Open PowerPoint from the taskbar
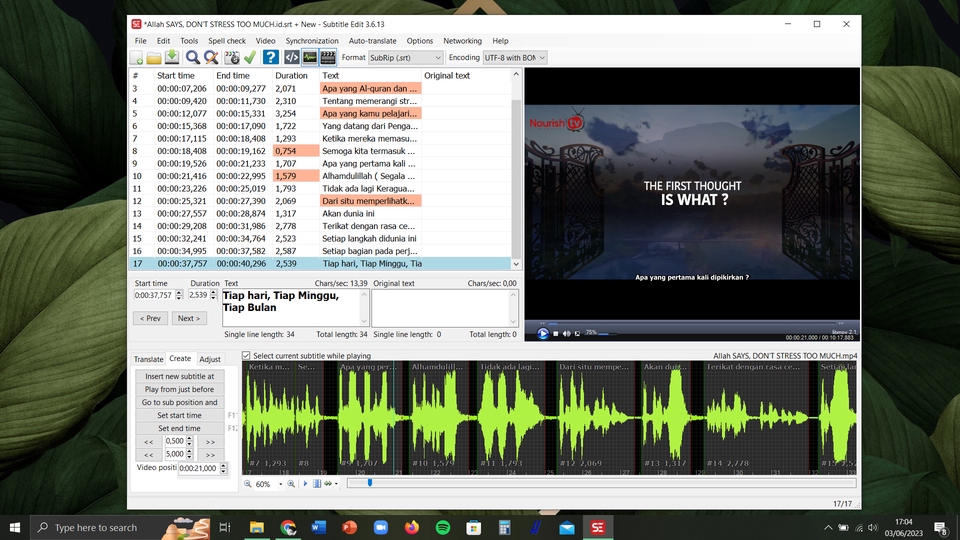 pyautogui.click(x=350, y=527)
